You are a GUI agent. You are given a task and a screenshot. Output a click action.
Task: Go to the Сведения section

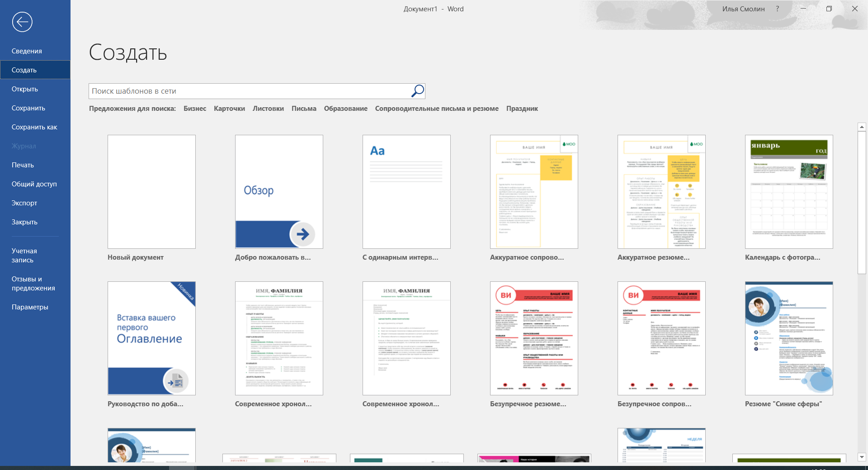tap(27, 51)
